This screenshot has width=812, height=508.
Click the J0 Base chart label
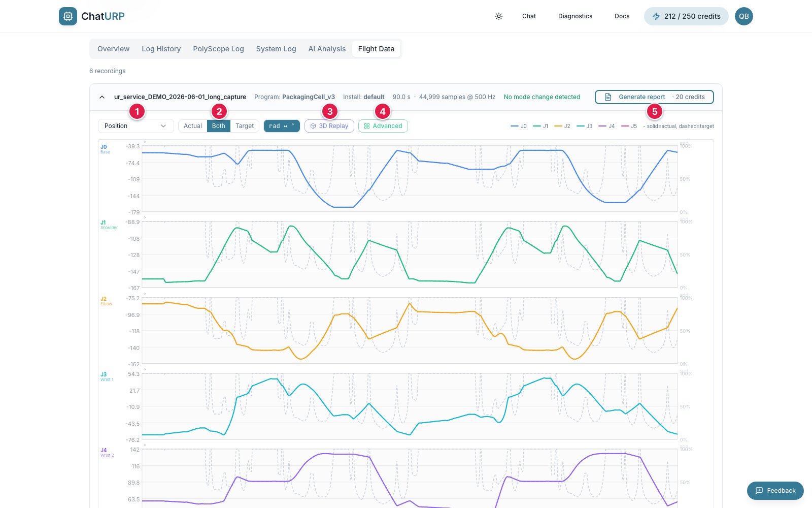tap(105, 149)
